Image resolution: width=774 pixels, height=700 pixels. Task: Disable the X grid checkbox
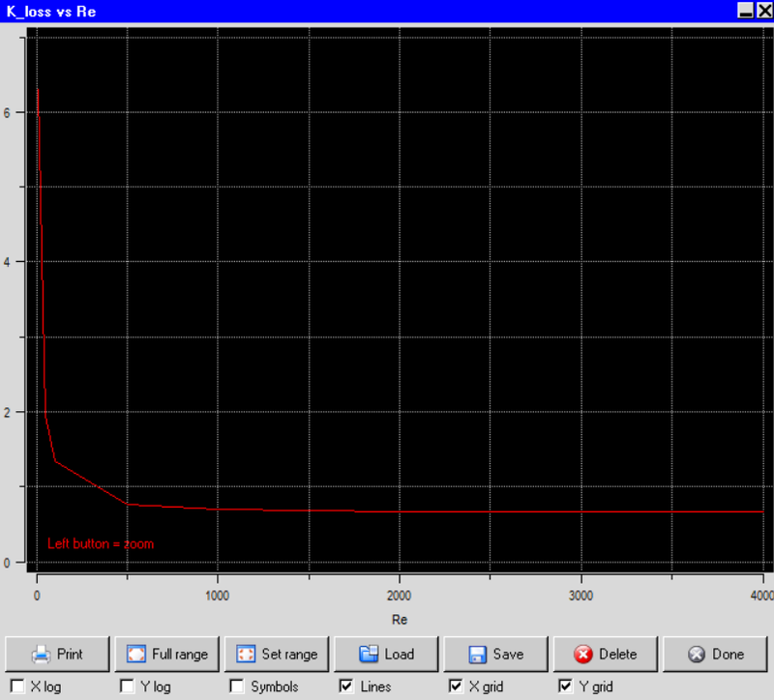[456, 686]
